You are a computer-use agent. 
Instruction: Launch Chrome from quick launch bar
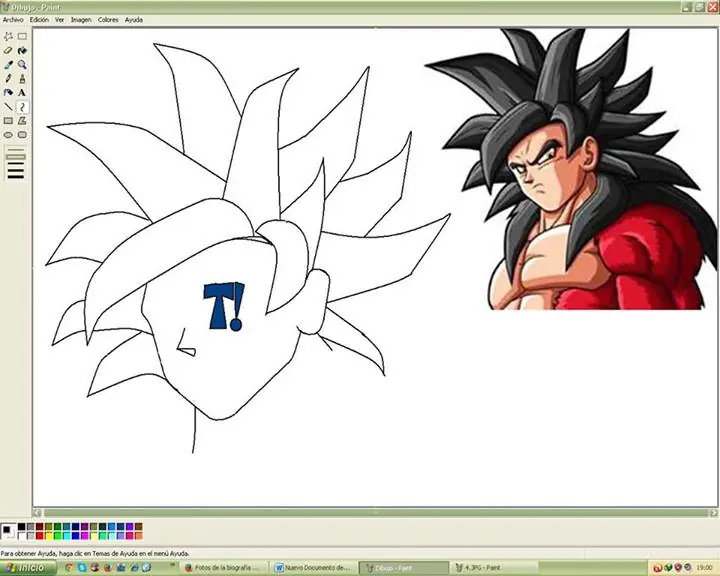[69, 568]
